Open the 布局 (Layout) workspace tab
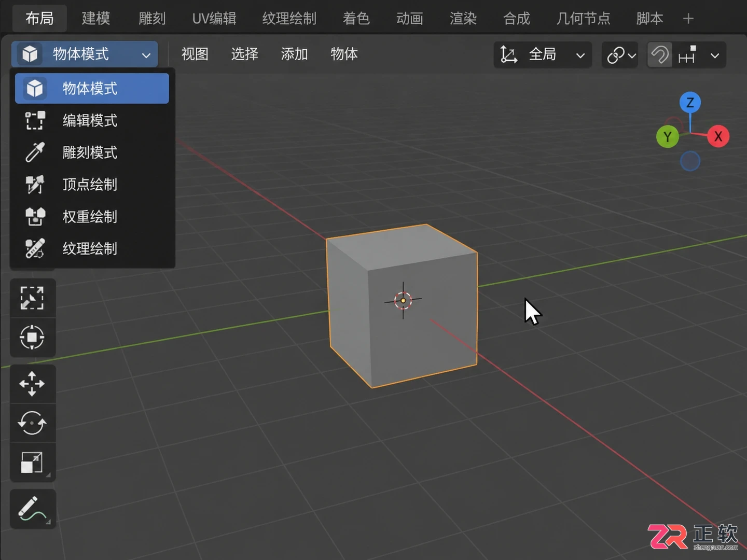 click(40, 19)
